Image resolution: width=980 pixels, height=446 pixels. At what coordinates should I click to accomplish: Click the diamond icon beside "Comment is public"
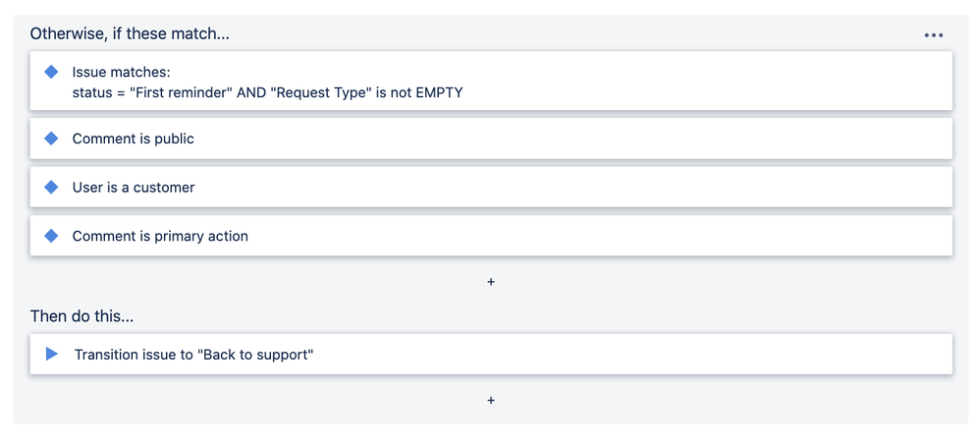(x=52, y=139)
